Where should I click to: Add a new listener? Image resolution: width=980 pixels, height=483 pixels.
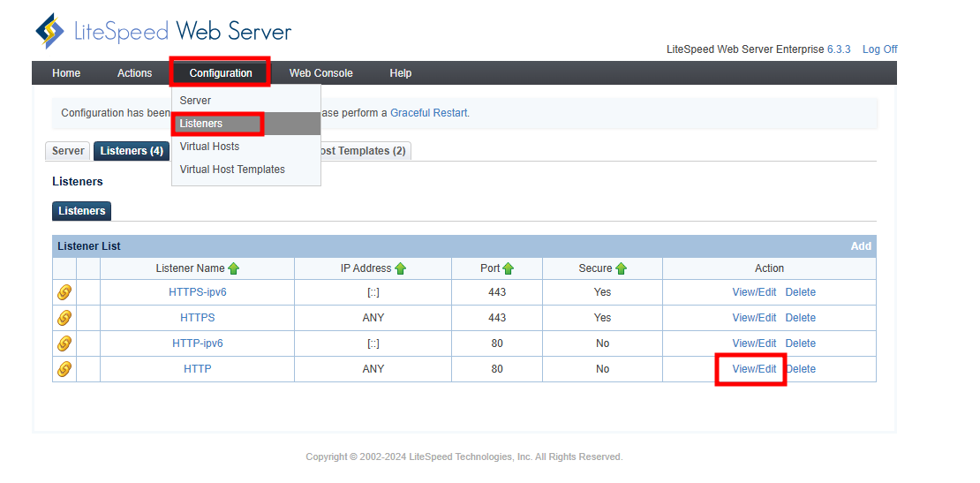coord(861,246)
